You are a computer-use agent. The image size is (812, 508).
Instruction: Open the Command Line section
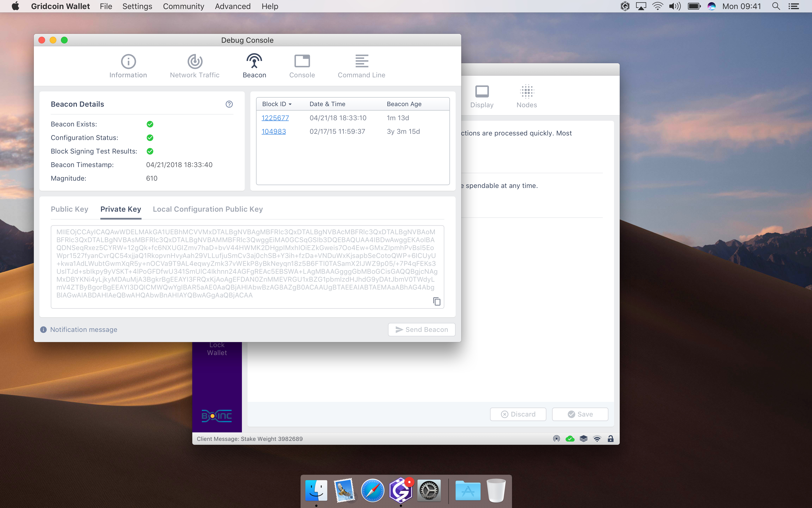(361, 66)
